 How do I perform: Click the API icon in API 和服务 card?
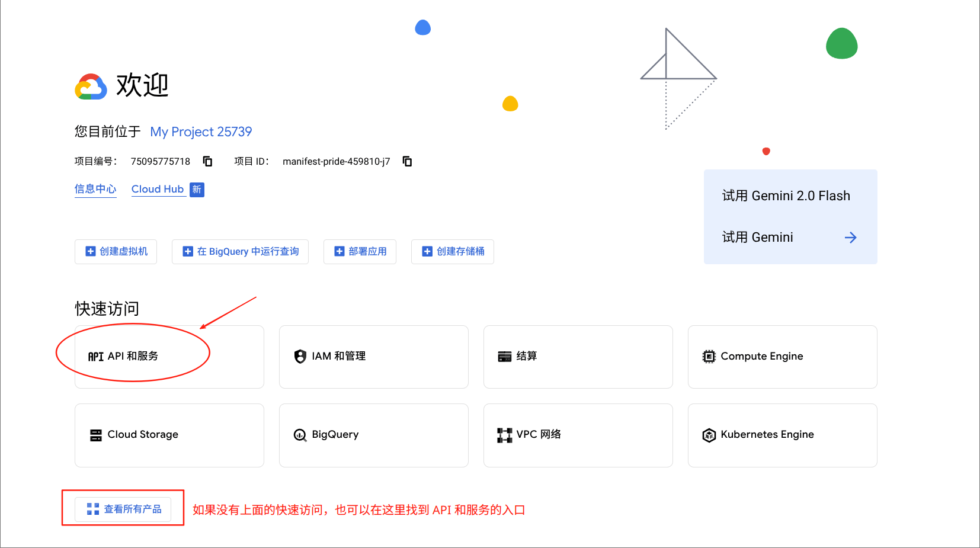click(x=96, y=356)
